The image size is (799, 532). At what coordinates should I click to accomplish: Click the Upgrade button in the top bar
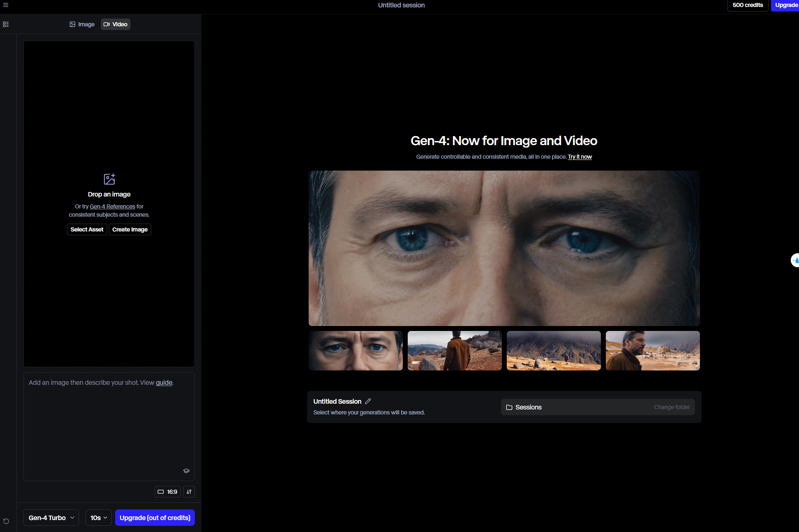pos(785,5)
